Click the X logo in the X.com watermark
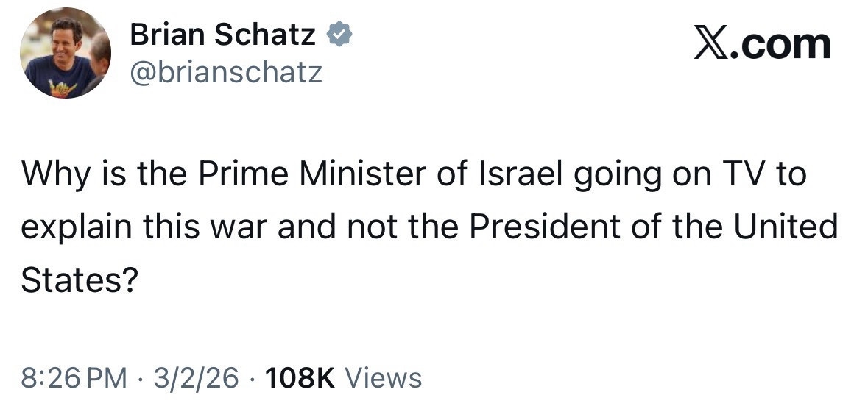 708,43
